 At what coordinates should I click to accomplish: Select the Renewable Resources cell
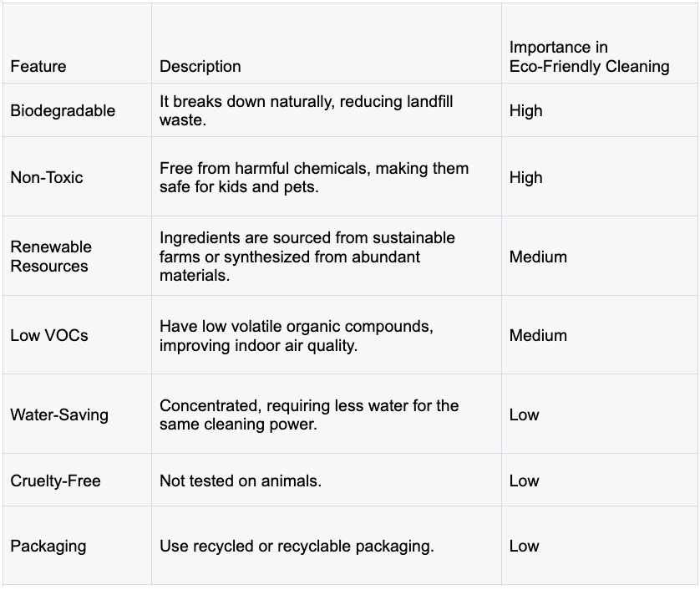coord(77,256)
